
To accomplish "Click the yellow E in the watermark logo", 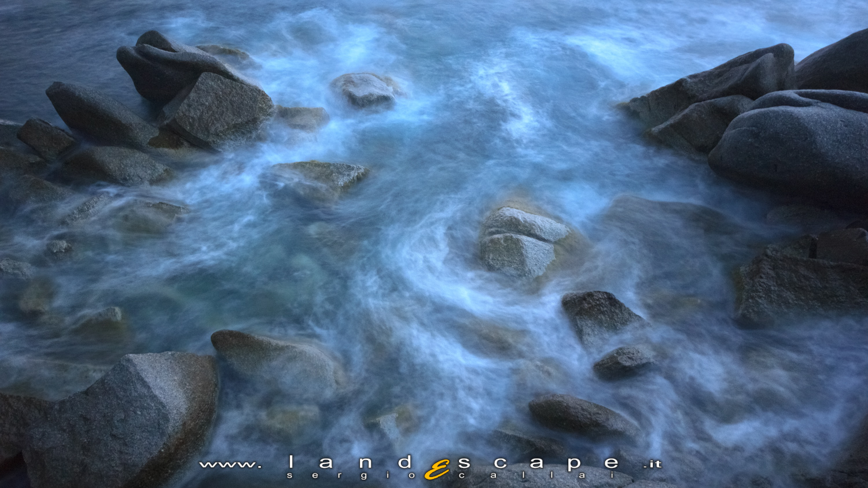I will 438,469.
